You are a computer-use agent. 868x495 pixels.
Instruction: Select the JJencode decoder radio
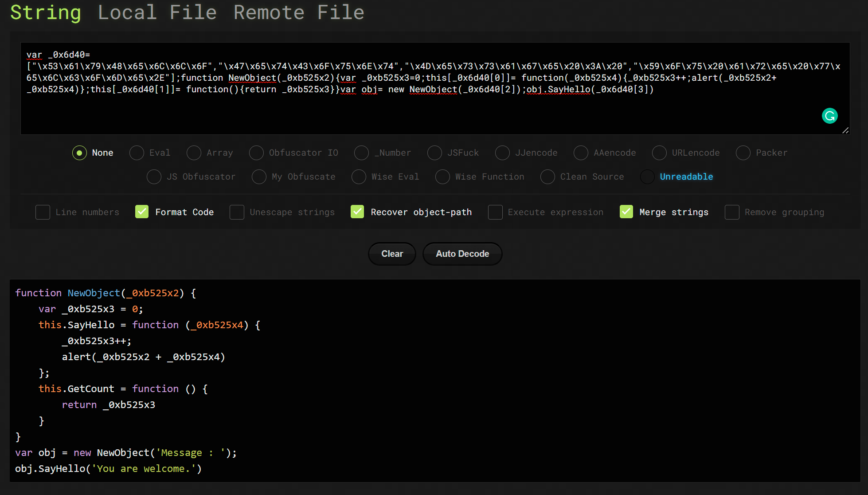tap(502, 153)
